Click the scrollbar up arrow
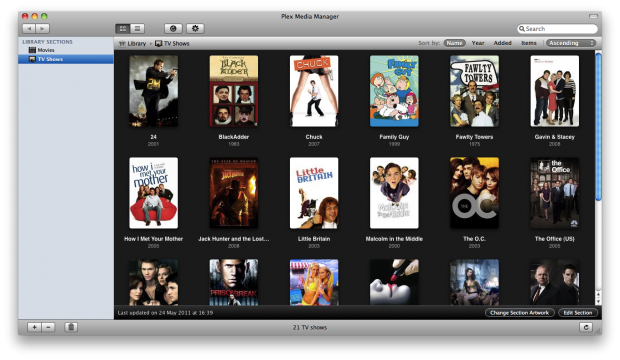 pyautogui.click(x=598, y=295)
